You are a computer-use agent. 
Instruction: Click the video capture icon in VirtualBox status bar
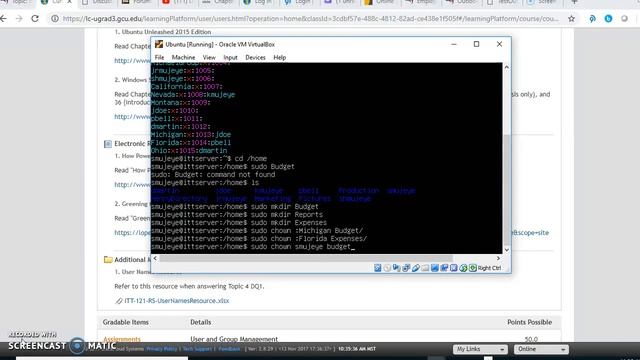[444, 268]
